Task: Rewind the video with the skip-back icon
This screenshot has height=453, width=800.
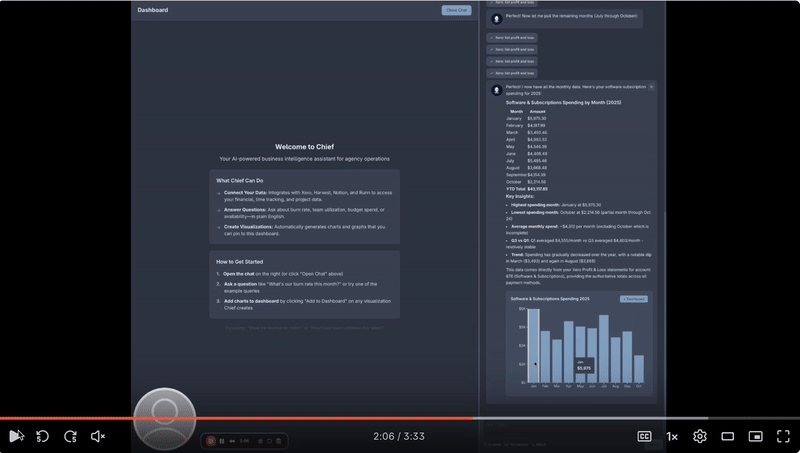Action: tap(43, 436)
